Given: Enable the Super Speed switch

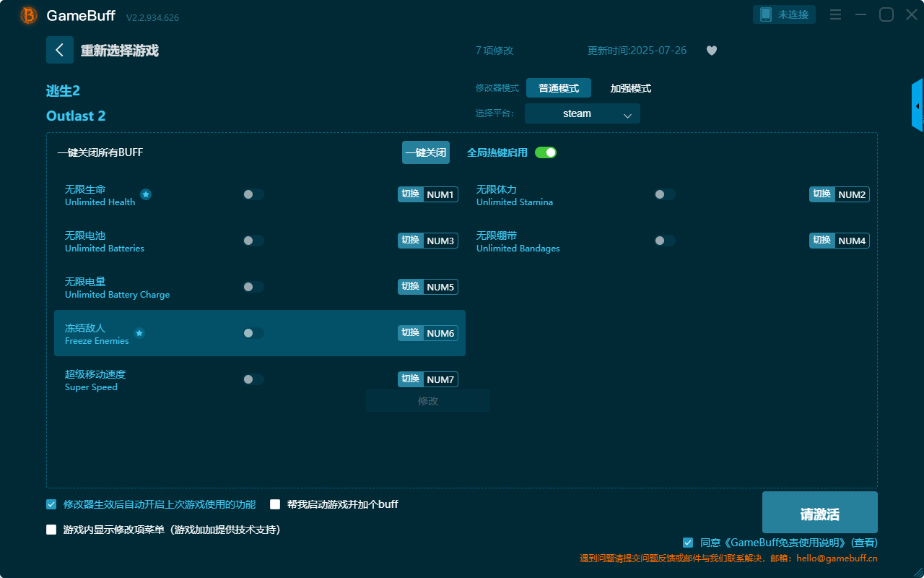Looking at the screenshot, I should point(253,379).
